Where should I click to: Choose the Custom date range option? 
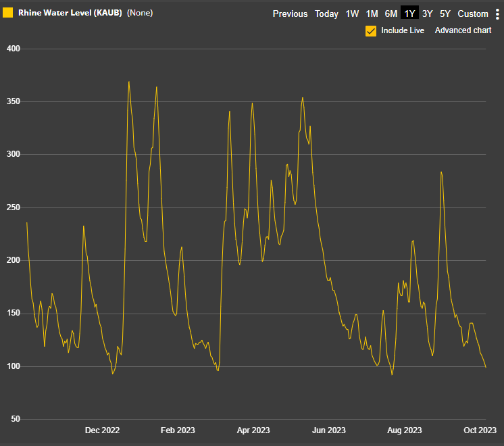(x=473, y=14)
